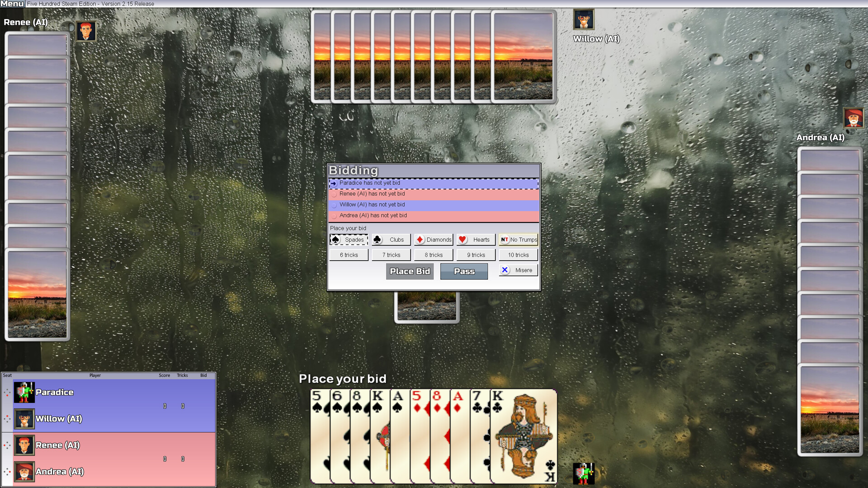Select the Andrea bid status radio button

(334, 216)
